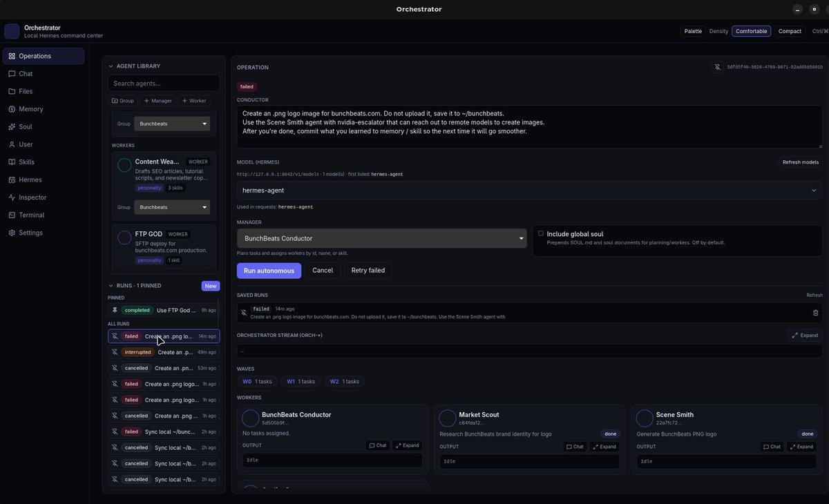829x504 pixels.
Task: Open Chat for Market Scout worker
Action: tap(575, 447)
